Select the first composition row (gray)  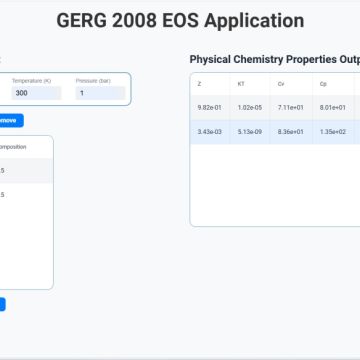[x=26, y=170]
